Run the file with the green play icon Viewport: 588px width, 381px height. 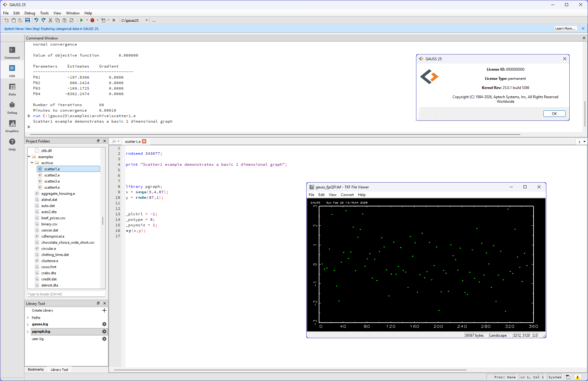pyautogui.click(x=81, y=20)
